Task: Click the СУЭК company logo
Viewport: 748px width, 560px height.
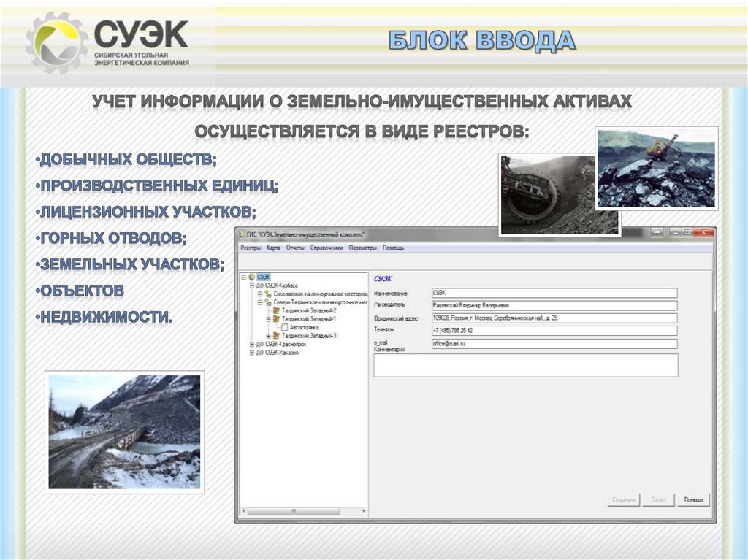Action: 108,42
